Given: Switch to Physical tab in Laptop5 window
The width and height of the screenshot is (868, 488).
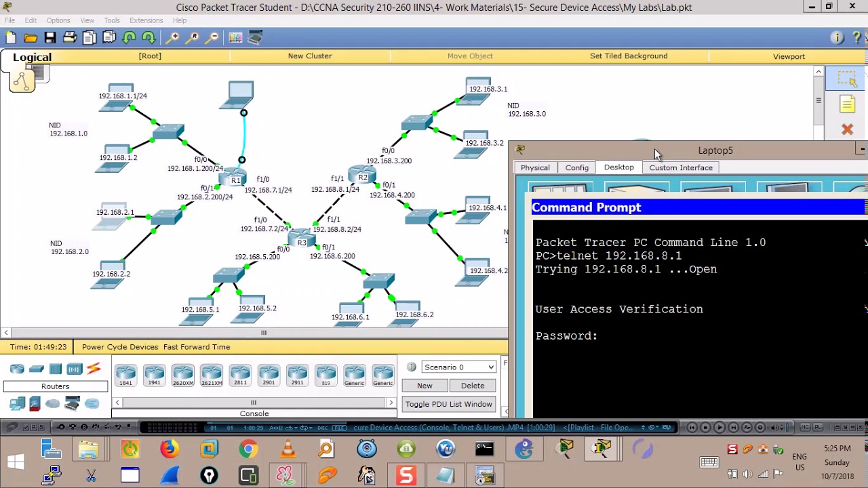Looking at the screenshot, I should (535, 167).
